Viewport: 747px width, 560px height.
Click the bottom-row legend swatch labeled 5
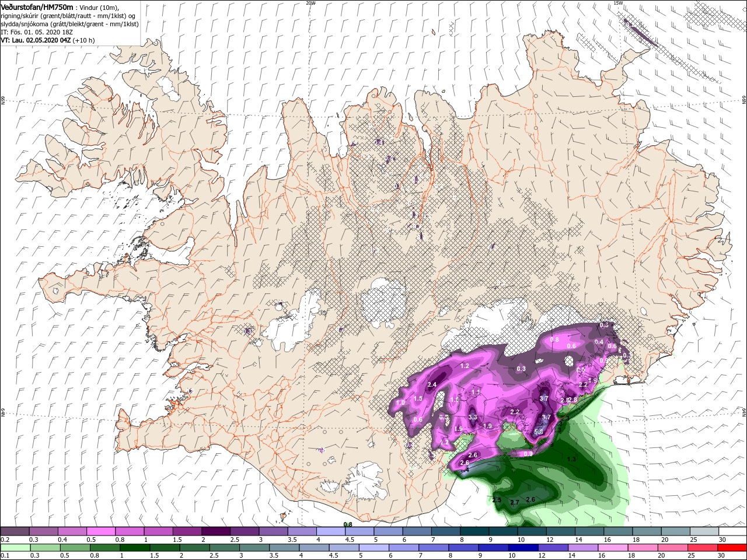pyautogui.click(x=374, y=547)
